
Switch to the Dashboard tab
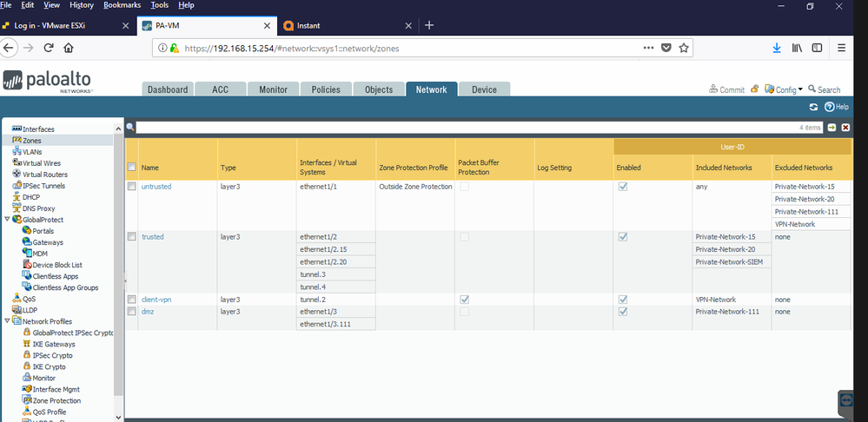click(168, 89)
